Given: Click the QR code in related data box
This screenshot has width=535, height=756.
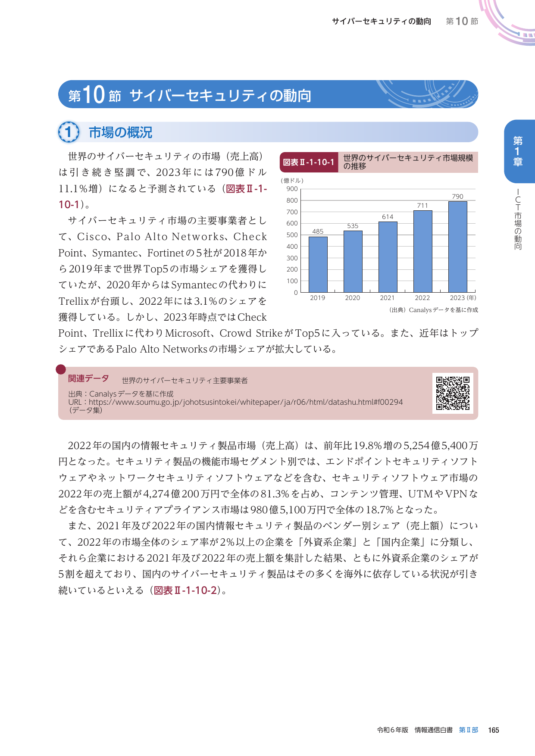Looking at the screenshot, I should [x=453, y=393].
